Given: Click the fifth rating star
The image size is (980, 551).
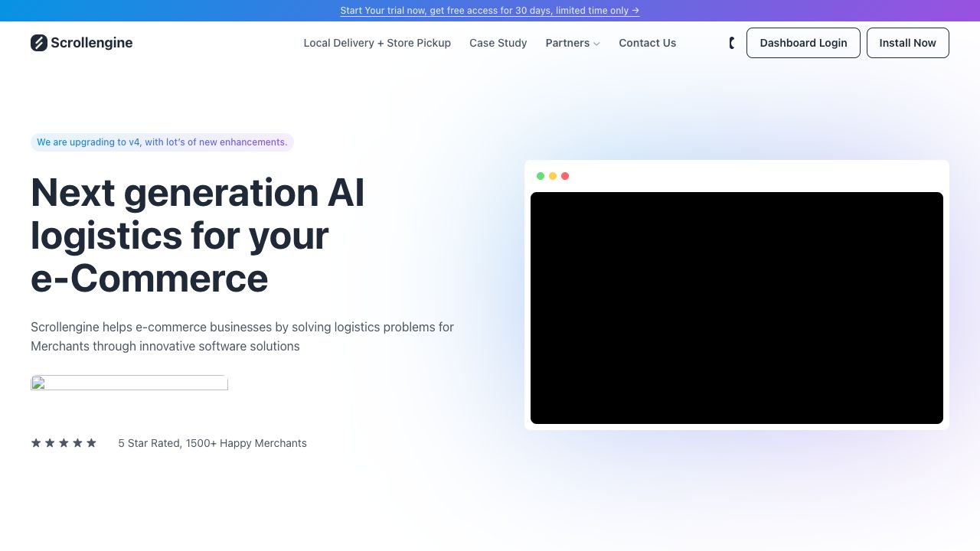Looking at the screenshot, I should tap(91, 443).
